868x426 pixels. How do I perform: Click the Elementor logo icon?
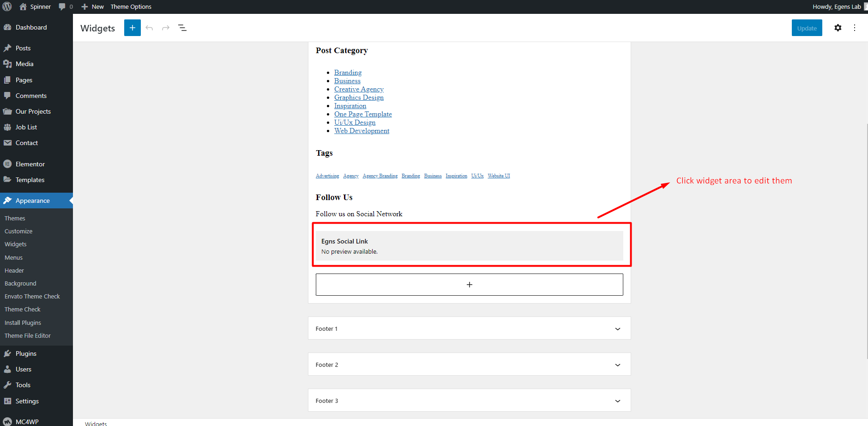pyautogui.click(x=7, y=164)
